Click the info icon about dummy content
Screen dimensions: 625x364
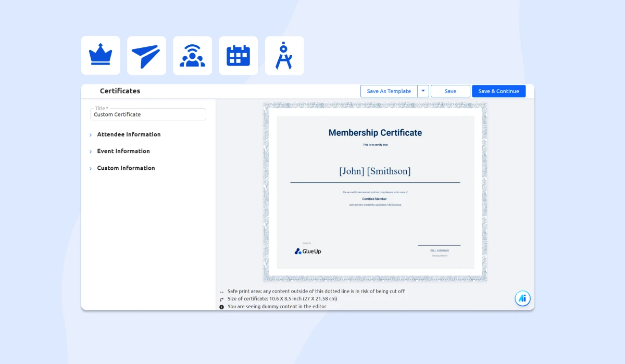coord(221,306)
